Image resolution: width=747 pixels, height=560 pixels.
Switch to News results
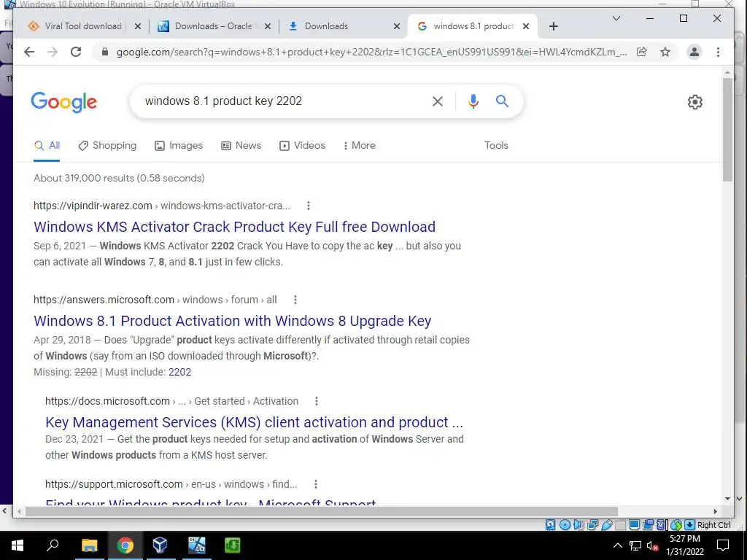pos(241,146)
